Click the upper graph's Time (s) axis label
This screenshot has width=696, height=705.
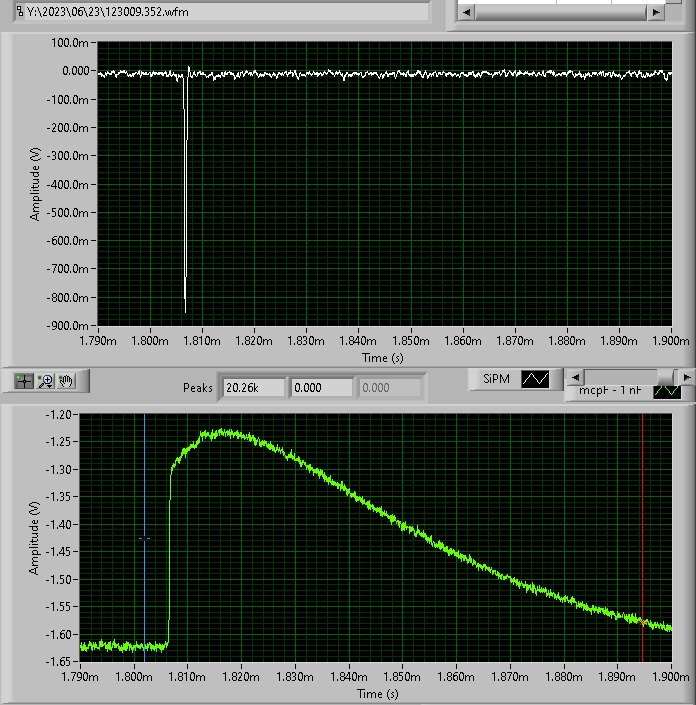point(384,357)
